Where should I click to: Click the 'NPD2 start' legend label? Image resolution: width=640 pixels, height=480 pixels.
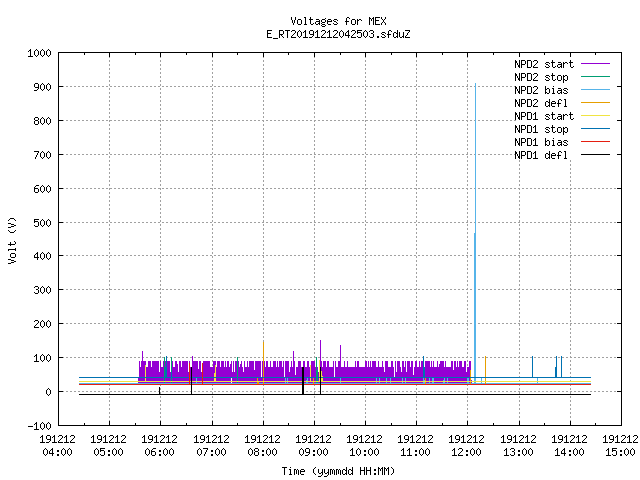point(544,64)
